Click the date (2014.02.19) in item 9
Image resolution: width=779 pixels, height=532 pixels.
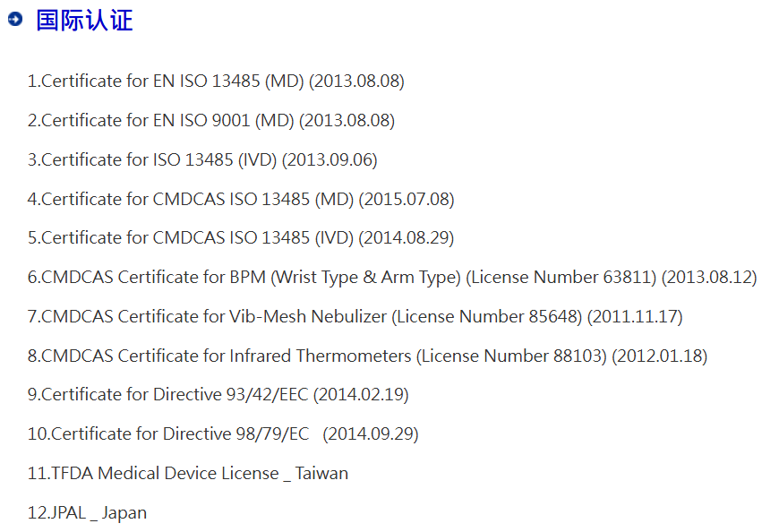click(361, 394)
